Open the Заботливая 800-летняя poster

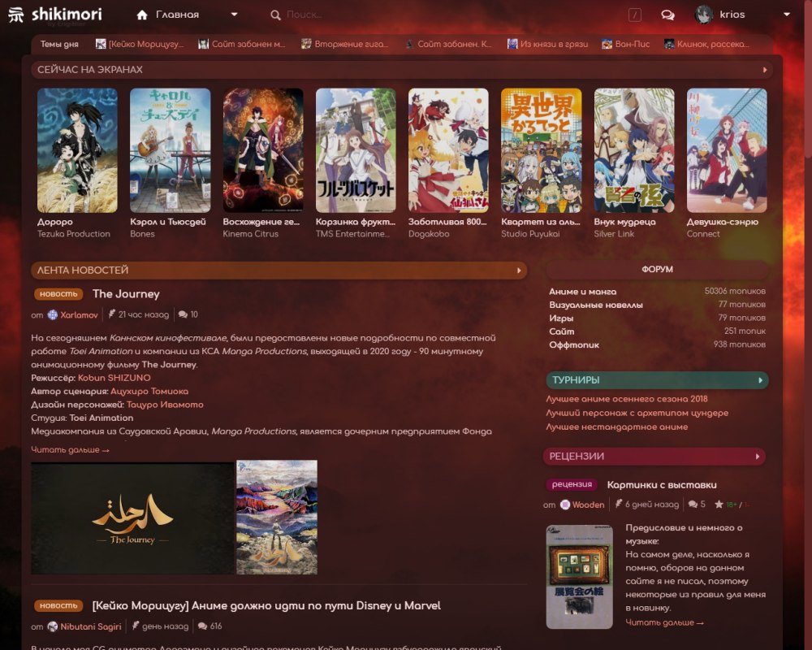(448, 150)
